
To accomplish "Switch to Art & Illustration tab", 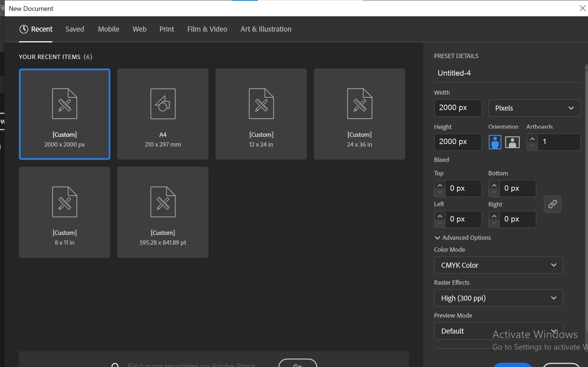I will (266, 29).
